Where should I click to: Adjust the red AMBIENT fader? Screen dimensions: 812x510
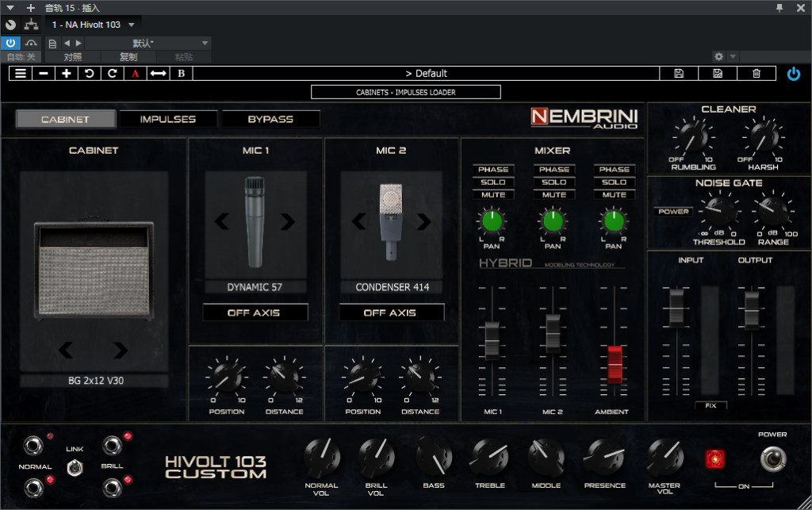(x=615, y=365)
